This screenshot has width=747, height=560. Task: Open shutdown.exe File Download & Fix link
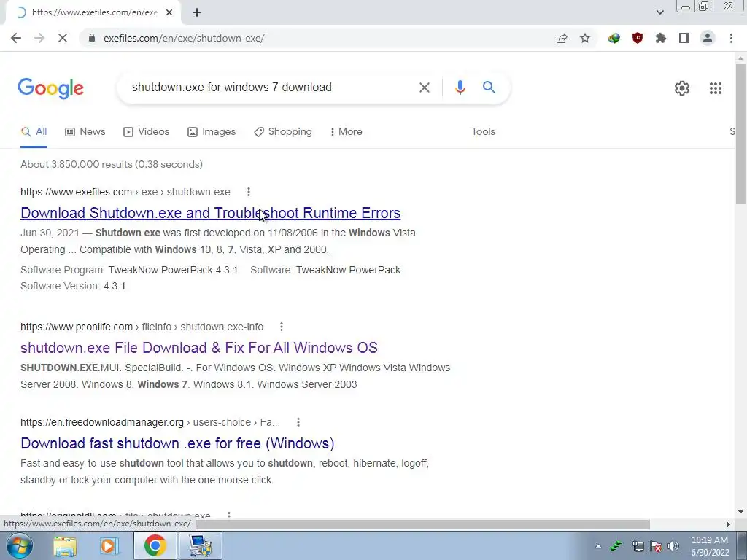pyautogui.click(x=199, y=348)
